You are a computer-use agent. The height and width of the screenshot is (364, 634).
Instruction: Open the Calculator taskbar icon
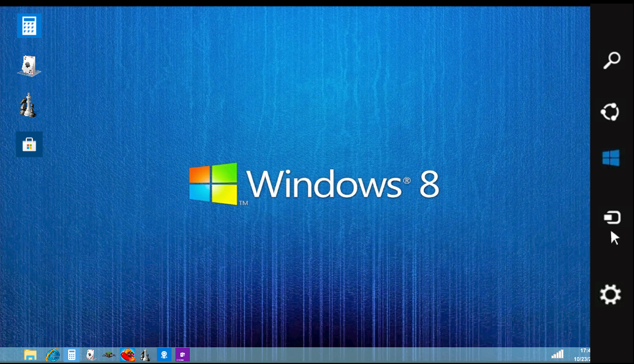pos(71,355)
